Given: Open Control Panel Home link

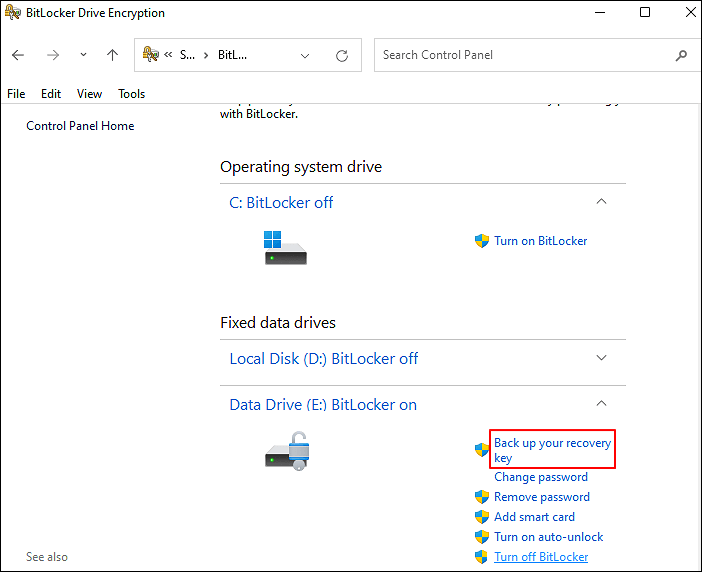Looking at the screenshot, I should (x=80, y=126).
